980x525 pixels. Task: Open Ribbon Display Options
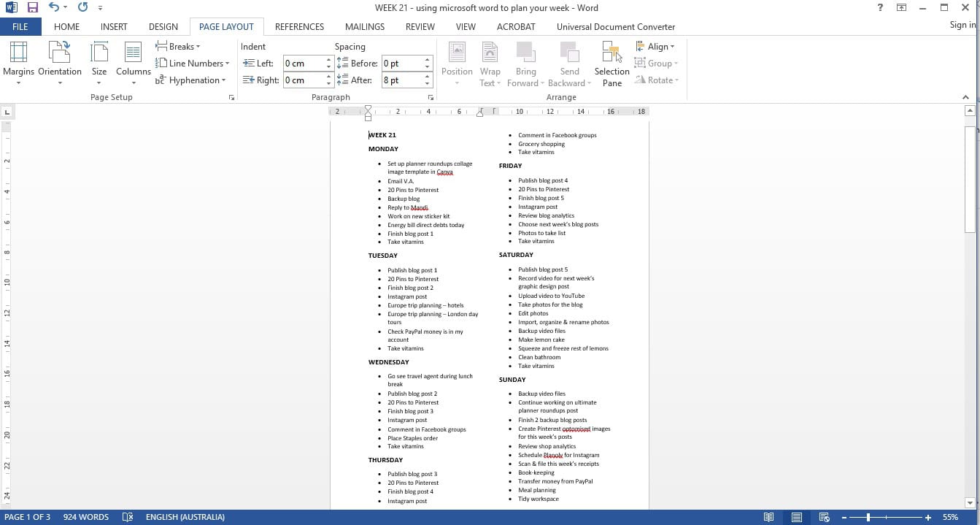click(902, 8)
